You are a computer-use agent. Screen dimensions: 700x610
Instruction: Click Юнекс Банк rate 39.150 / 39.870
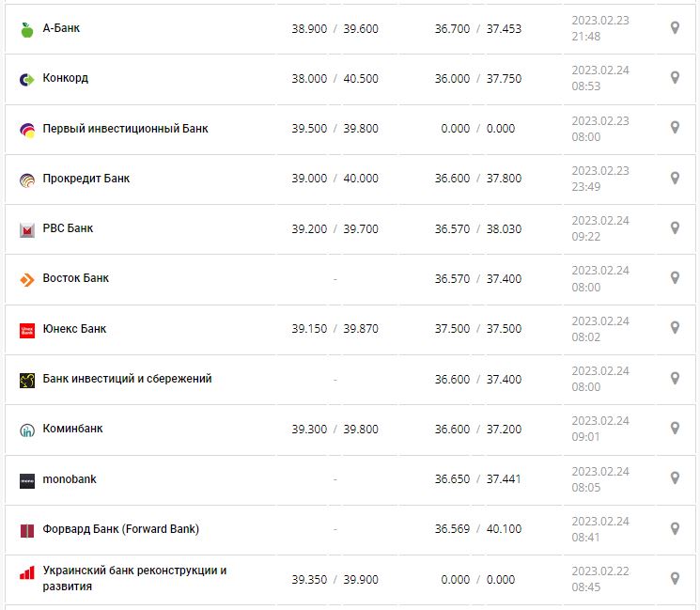point(334,329)
